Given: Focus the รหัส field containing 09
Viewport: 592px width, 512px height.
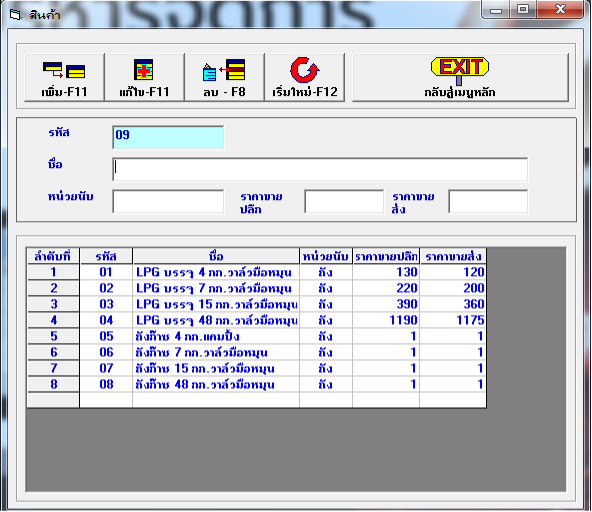Looking at the screenshot, I should tap(168, 137).
